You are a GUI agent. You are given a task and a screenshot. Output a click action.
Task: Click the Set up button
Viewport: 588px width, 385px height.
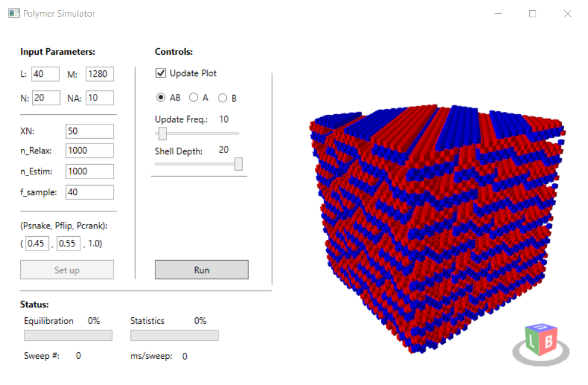(x=67, y=270)
